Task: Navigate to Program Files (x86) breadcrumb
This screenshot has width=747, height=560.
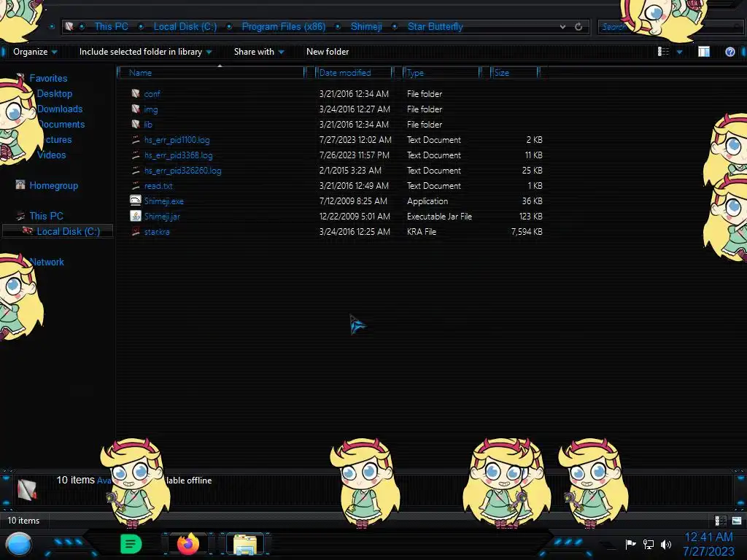Action: (x=284, y=27)
